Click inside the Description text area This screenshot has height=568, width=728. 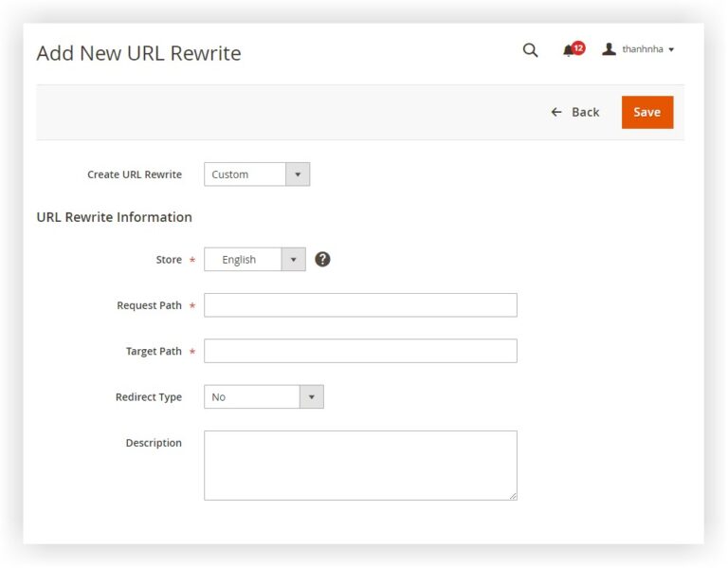(x=360, y=465)
